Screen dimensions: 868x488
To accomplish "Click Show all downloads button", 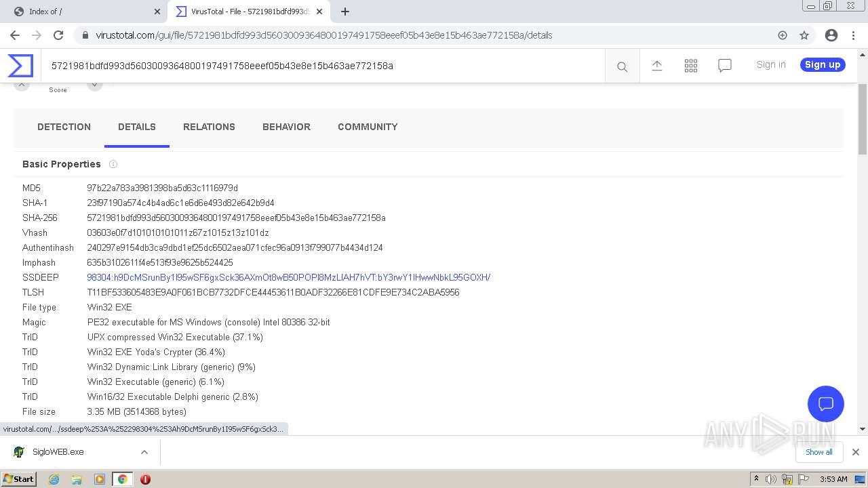I will pos(819,452).
